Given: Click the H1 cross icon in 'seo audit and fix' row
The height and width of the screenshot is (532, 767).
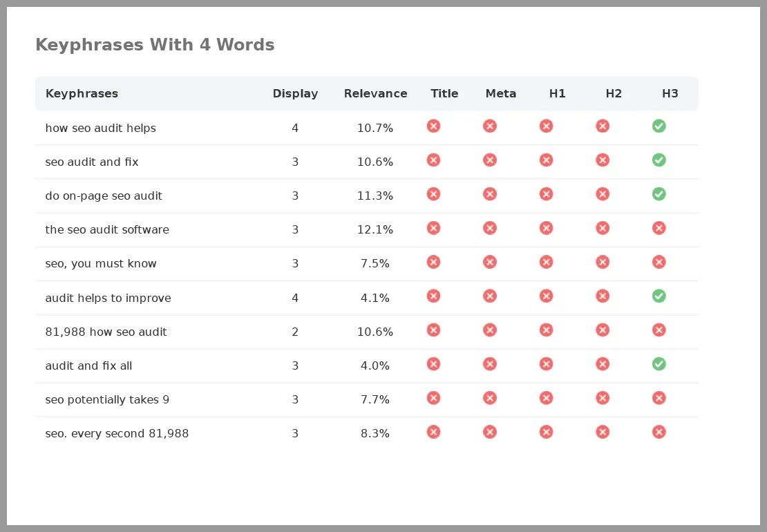Looking at the screenshot, I should [547, 160].
